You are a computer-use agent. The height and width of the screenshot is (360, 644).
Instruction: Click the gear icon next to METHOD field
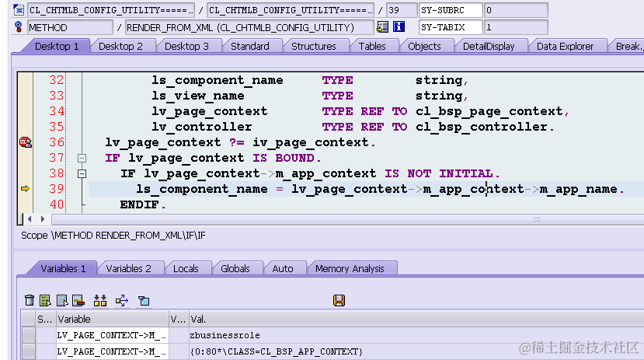pos(19,27)
